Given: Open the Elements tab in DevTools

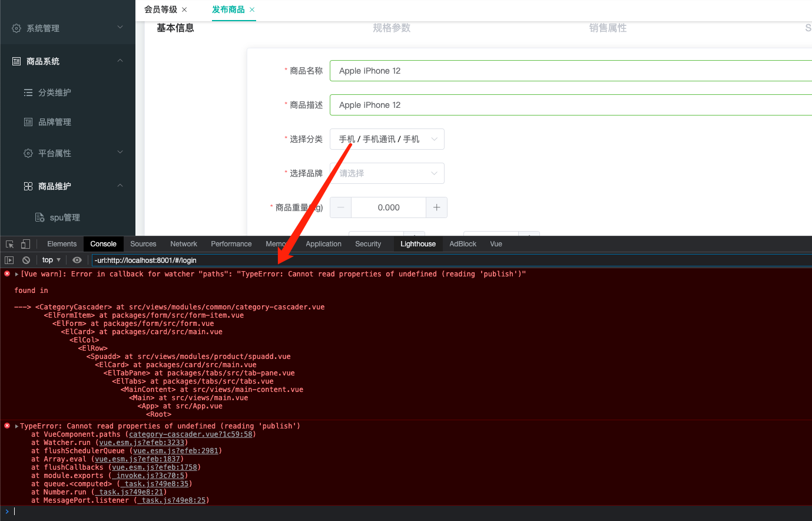Looking at the screenshot, I should [62, 244].
